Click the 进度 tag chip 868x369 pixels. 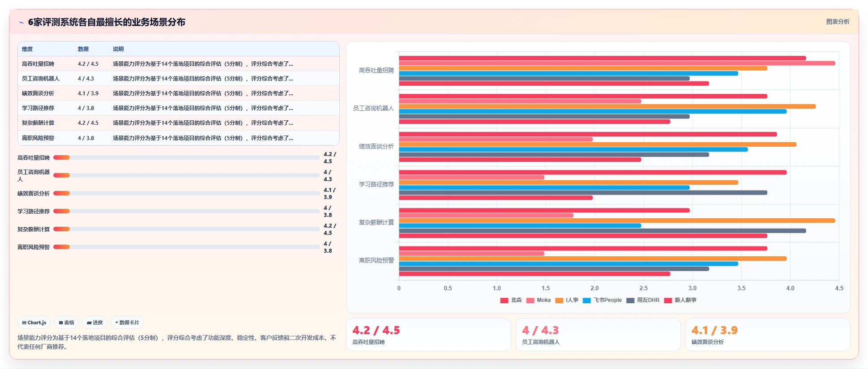tap(94, 322)
